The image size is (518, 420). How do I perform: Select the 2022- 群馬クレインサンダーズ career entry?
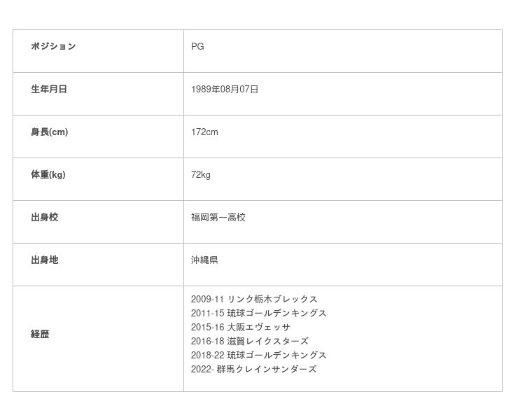[253, 370]
